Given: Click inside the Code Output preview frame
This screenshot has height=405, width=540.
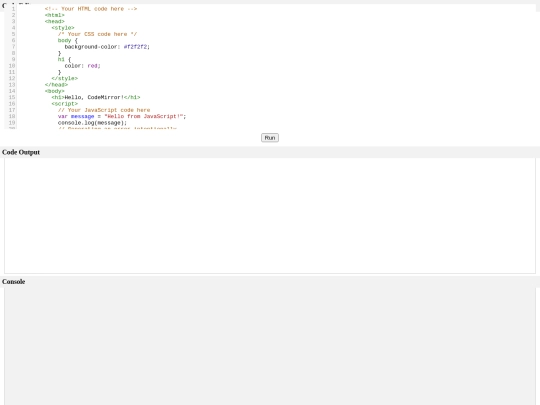Looking at the screenshot, I should pos(270,216).
